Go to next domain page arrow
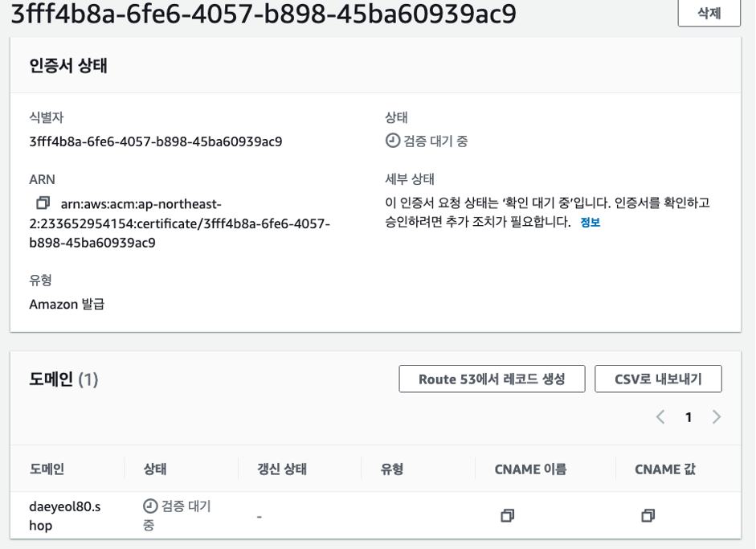The width and height of the screenshot is (756, 549). (716, 417)
